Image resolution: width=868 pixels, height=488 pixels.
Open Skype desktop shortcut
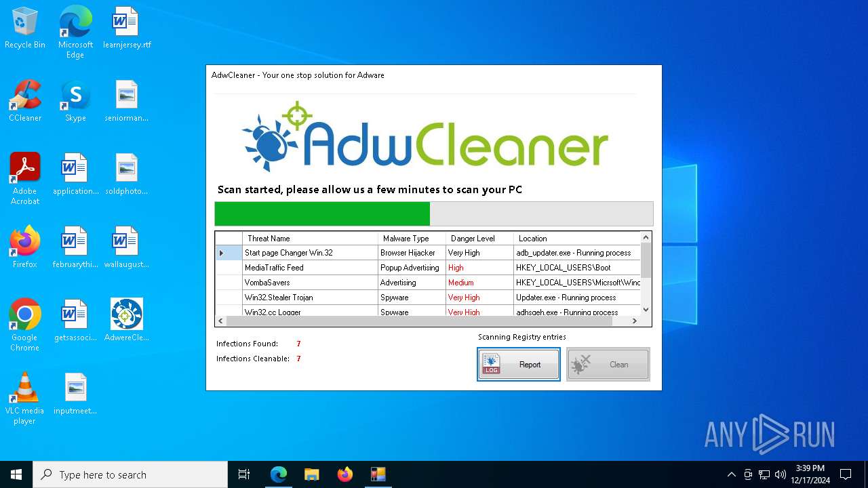pos(75,101)
